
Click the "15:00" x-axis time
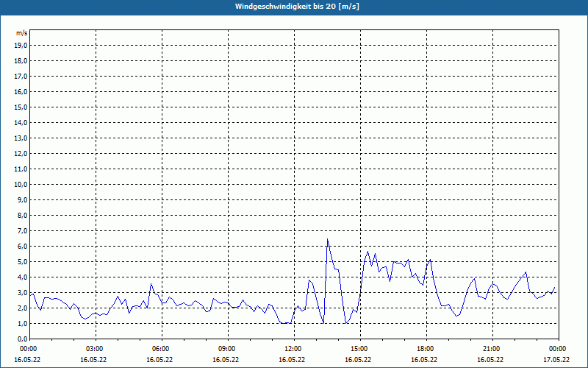[x=360, y=349]
